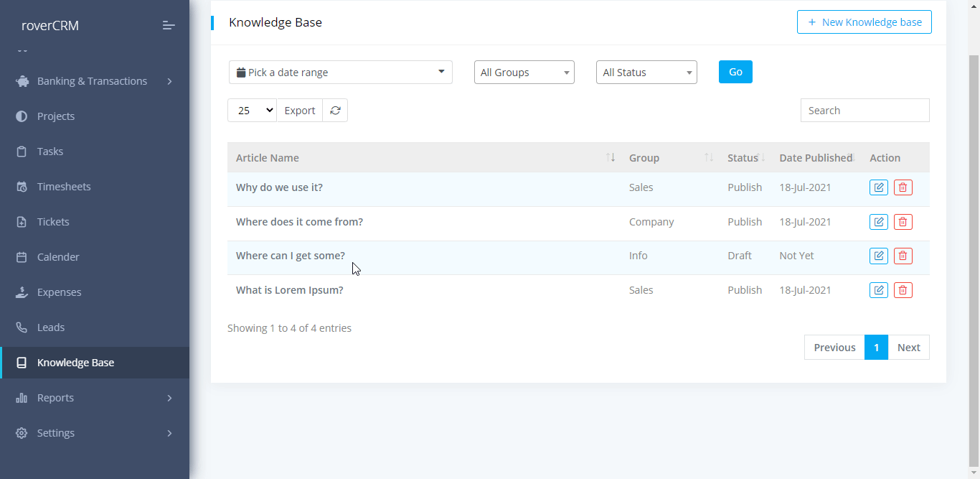Open the All Groups dropdown

[524, 73]
